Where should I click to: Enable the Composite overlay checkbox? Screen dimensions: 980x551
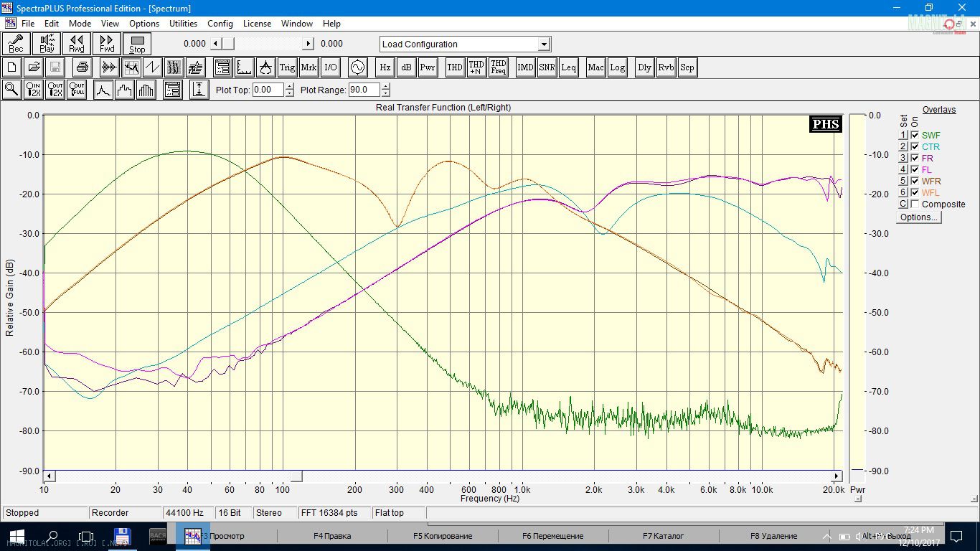915,204
